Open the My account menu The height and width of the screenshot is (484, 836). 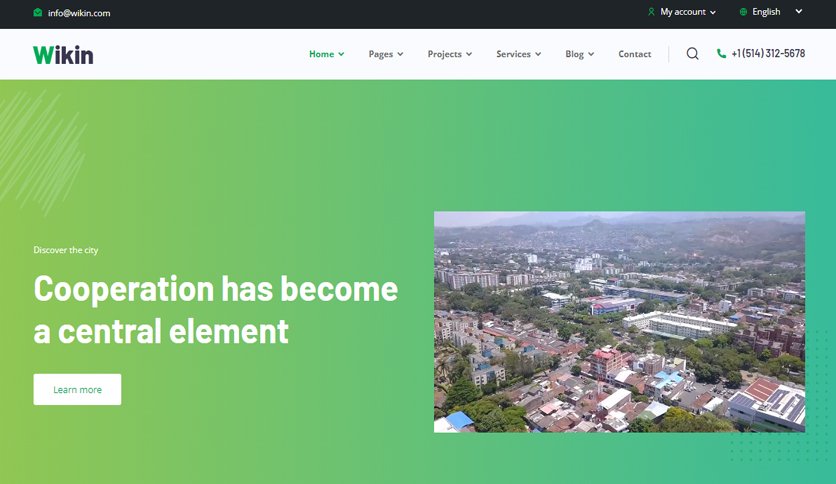(682, 12)
